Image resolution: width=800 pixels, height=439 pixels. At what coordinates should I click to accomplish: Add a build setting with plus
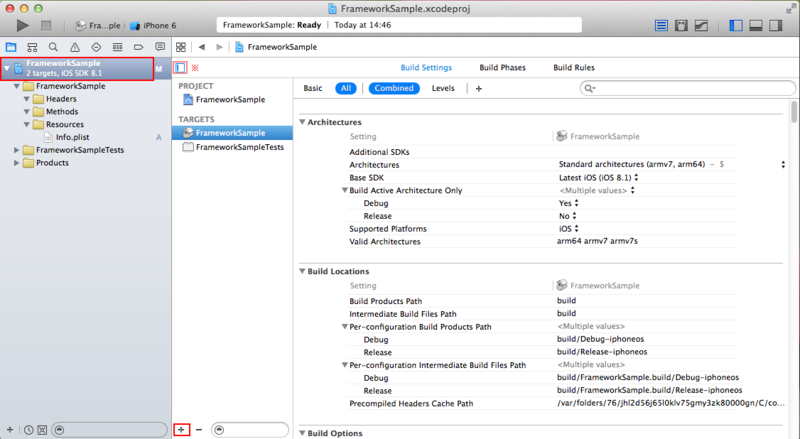[479, 89]
